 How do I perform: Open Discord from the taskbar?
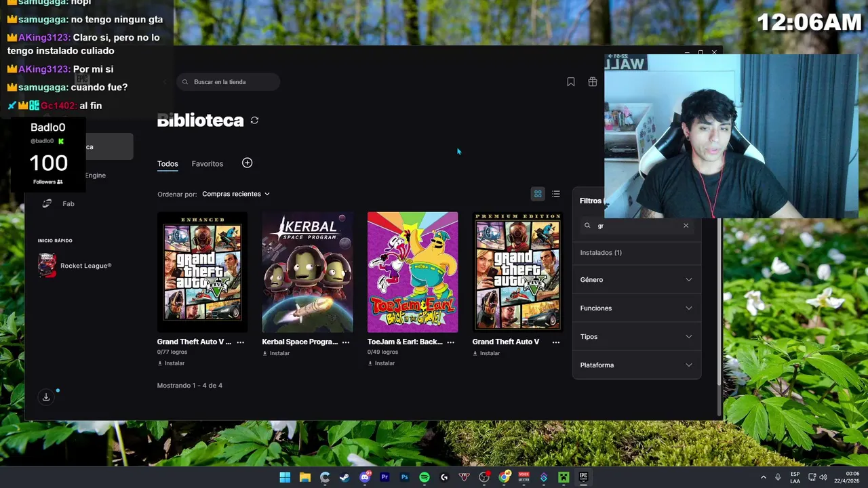(365, 477)
